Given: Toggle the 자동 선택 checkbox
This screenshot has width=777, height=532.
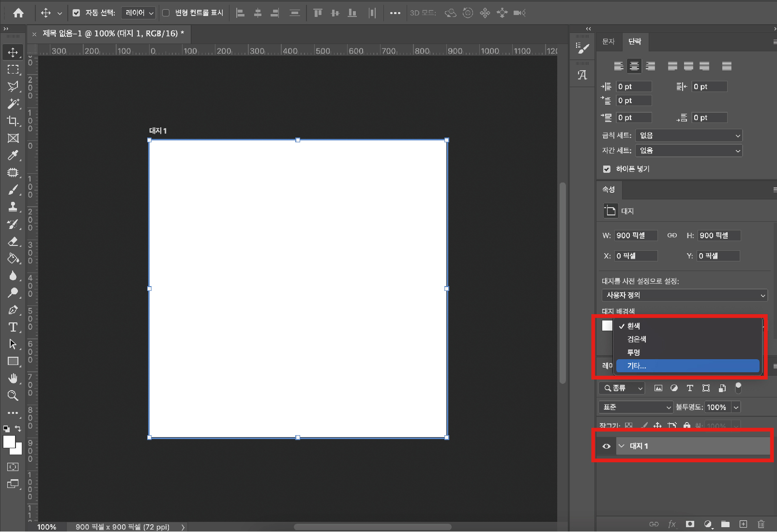Looking at the screenshot, I should coord(76,13).
